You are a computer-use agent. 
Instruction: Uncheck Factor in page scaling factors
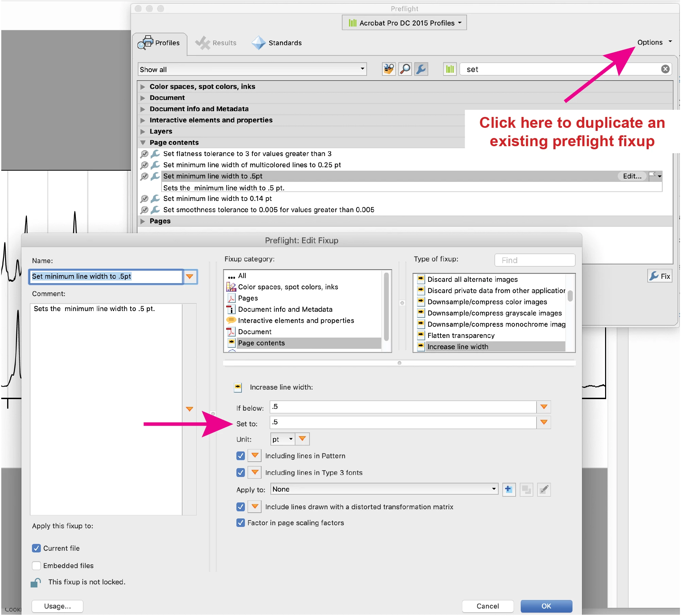coord(240,523)
